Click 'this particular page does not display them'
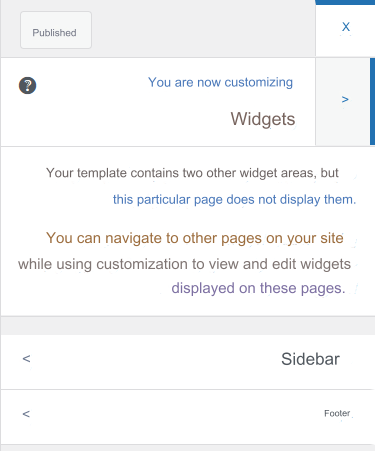The image size is (375, 451). click(234, 199)
